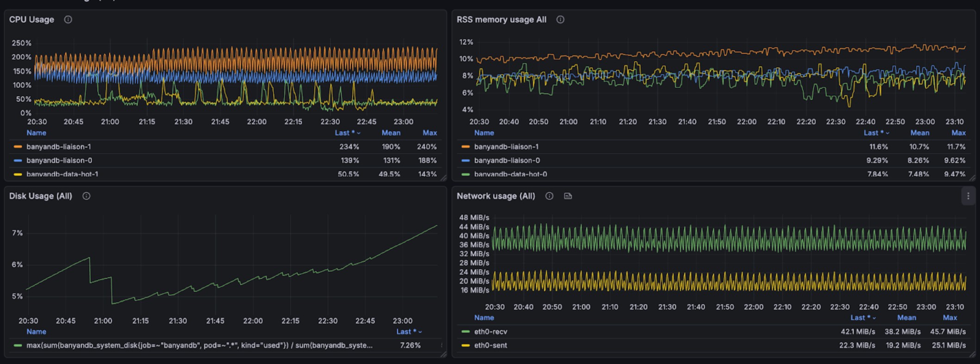Open the Disk Usage (All) panel title menu
Viewport: 980px width, 364px height.
coord(41,196)
